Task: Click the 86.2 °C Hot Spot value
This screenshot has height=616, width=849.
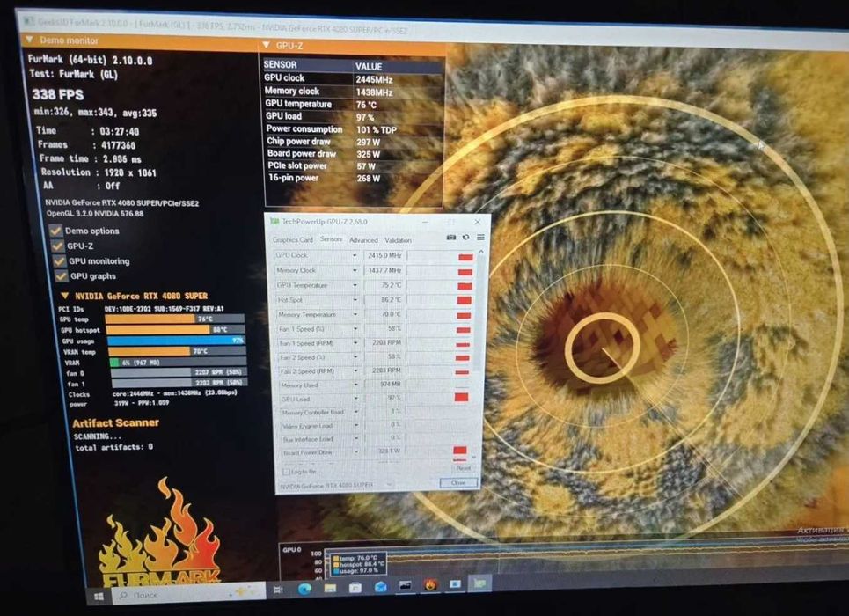Action: (385, 299)
